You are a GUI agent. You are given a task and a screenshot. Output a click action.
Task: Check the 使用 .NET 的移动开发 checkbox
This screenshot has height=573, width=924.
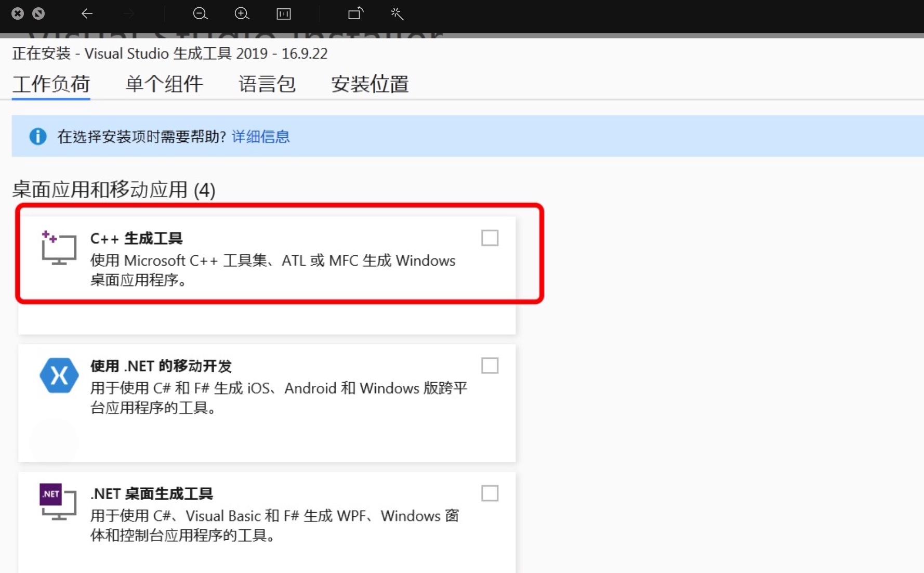coord(490,366)
